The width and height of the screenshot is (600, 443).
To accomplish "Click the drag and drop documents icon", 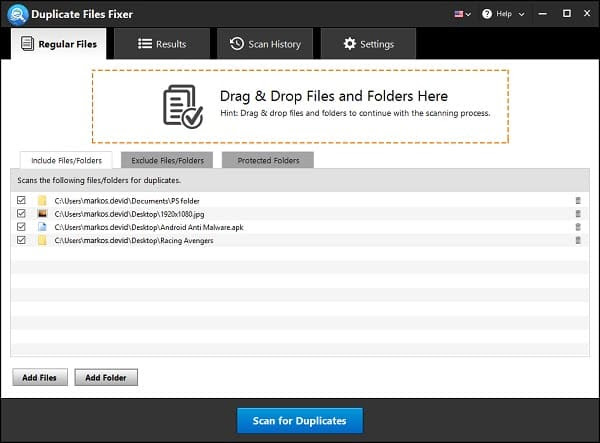I will pyautogui.click(x=183, y=106).
